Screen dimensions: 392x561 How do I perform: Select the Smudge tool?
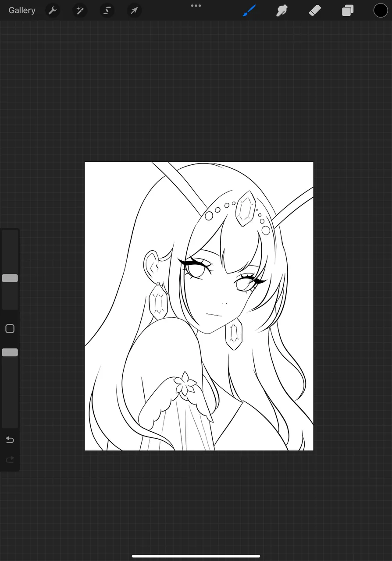pos(282,10)
